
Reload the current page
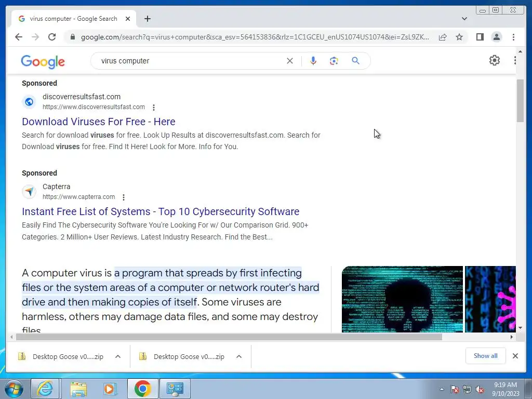(x=52, y=37)
